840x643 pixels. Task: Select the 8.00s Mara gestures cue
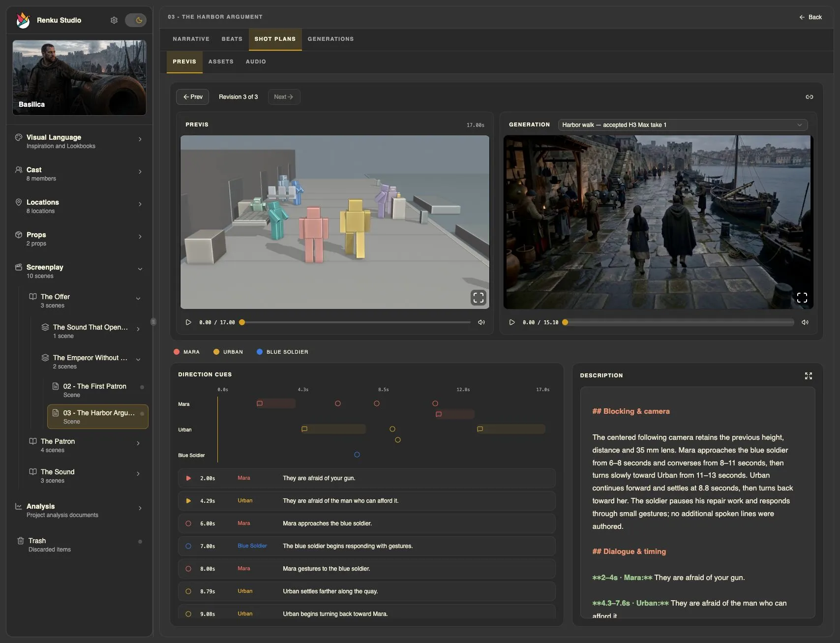(x=367, y=569)
